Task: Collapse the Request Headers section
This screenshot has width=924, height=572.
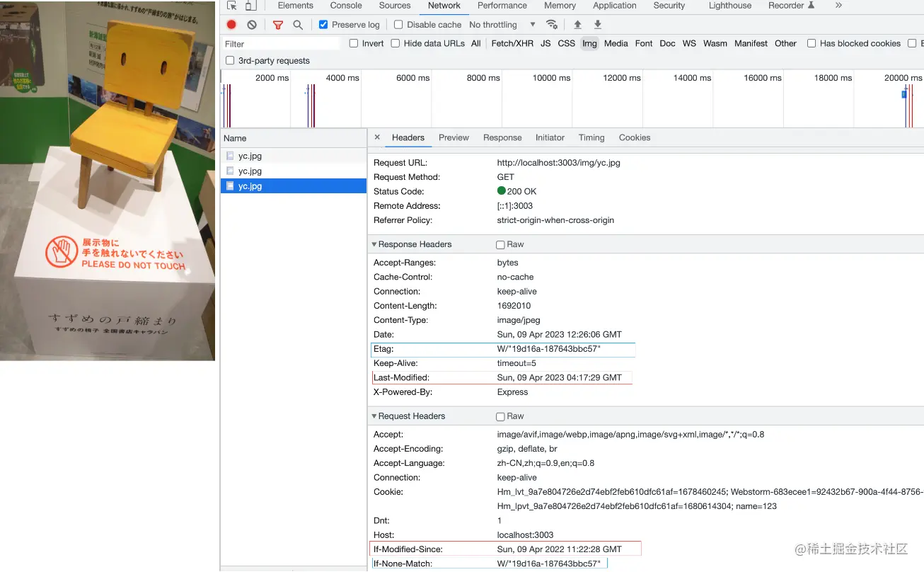Action: 374,416
